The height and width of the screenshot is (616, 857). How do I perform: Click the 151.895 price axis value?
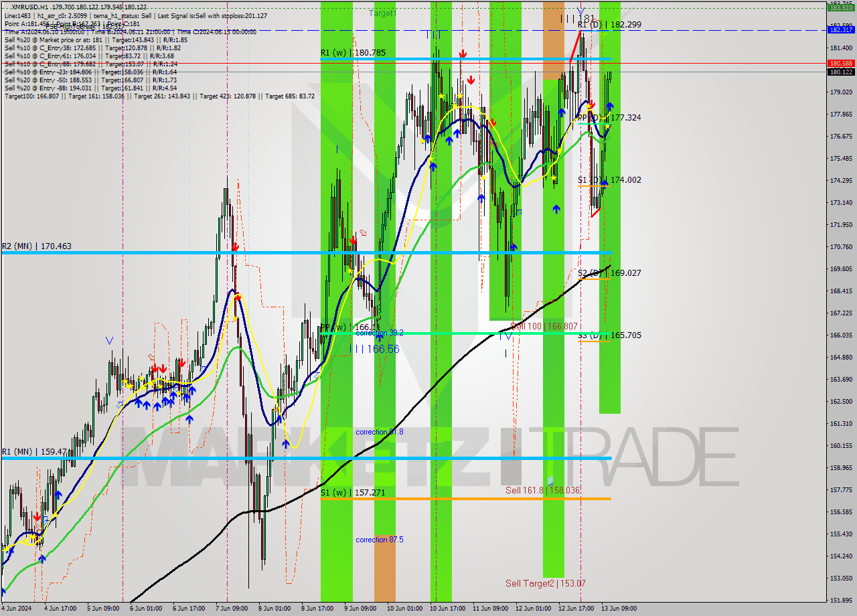(x=840, y=600)
